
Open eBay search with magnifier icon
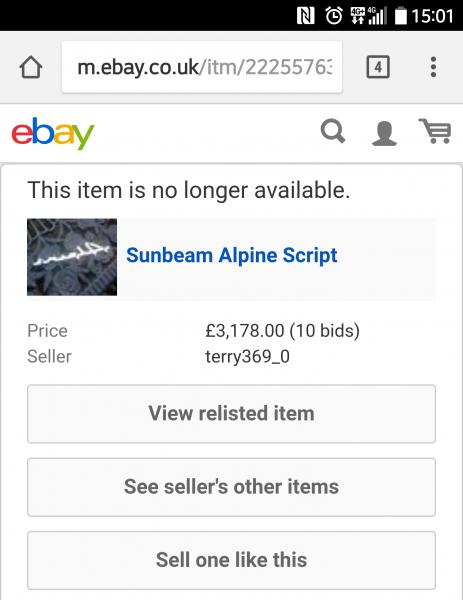point(333,132)
